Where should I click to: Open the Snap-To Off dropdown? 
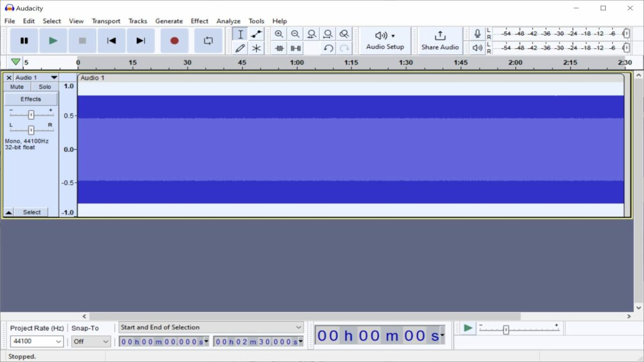(x=91, y=341)
